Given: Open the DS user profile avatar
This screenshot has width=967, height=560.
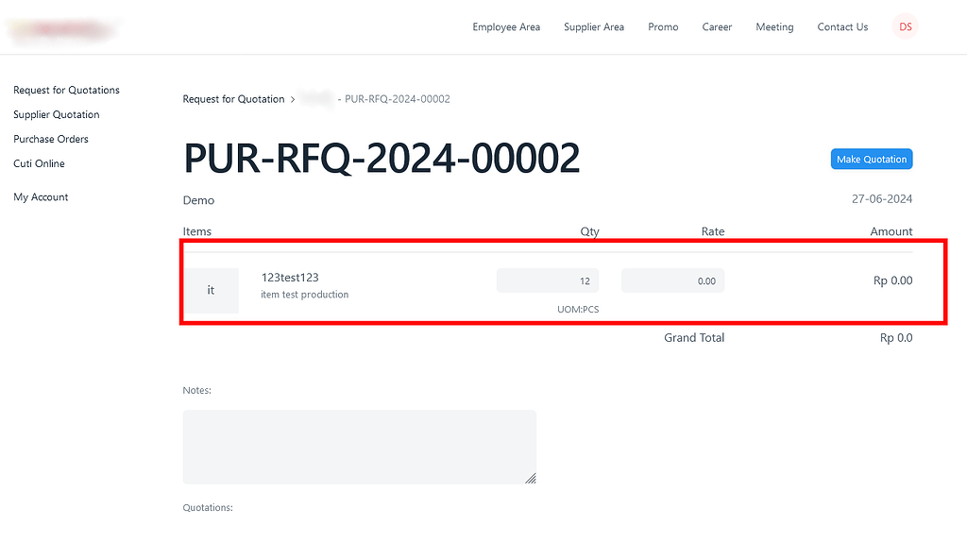Looking at the screenshot, I should [x=905, y=26].
